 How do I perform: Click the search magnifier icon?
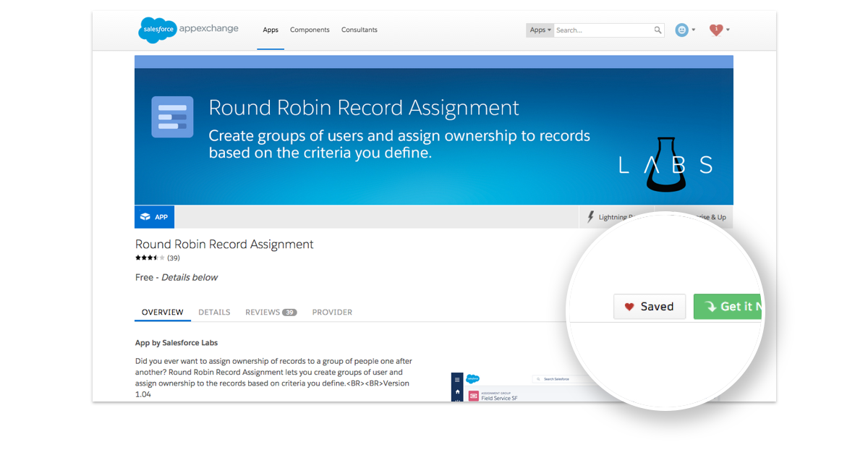pos(658,30)
